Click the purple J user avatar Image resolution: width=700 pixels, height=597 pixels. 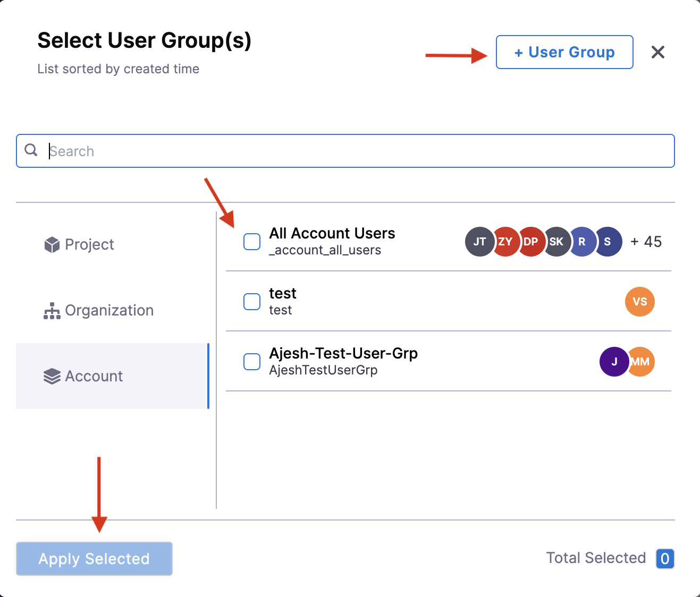tap(613, 362)
